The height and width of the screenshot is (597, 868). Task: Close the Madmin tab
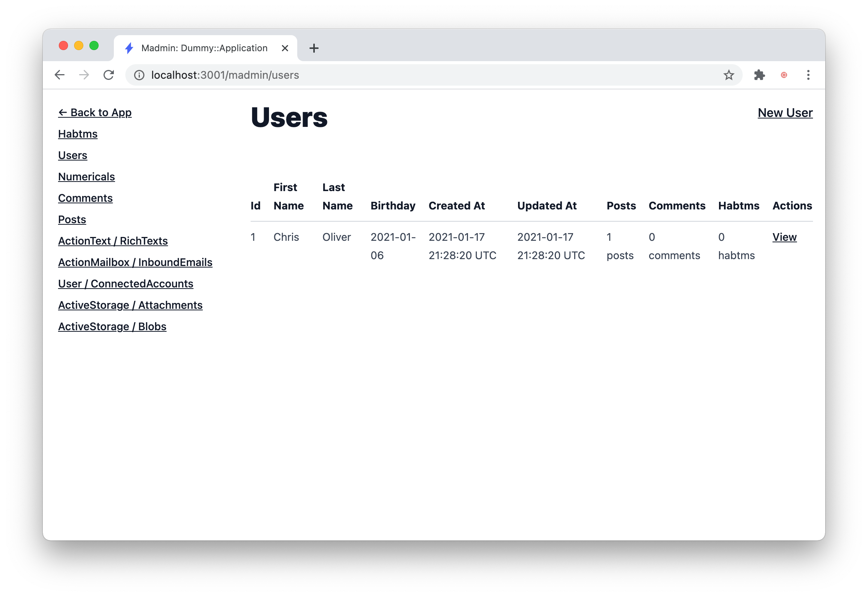click(285, 48)
